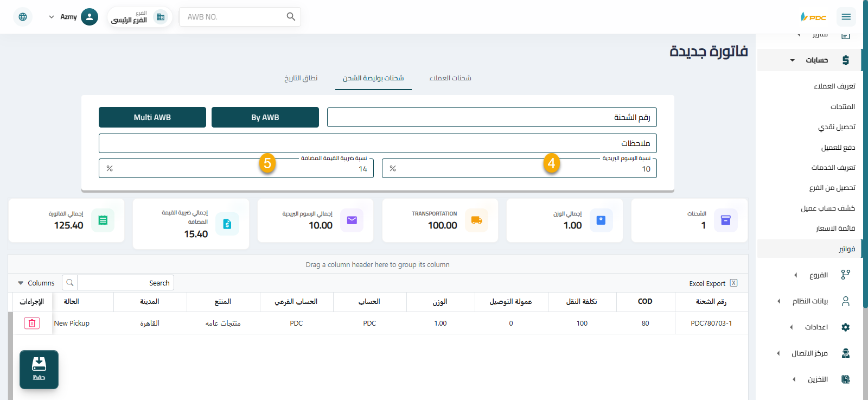868x400 pixels.
Task: Expand the الفروع submenu arrow
Action: click(795, 275)
